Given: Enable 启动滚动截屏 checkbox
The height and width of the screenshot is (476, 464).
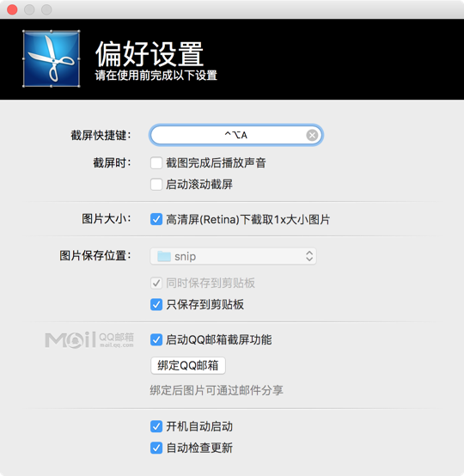Looking at the screenshot, I should click(x=156, y=185).
